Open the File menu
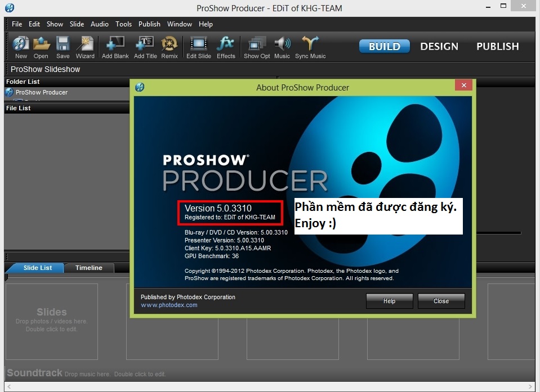The image size is (540, 392). (17, 24)
